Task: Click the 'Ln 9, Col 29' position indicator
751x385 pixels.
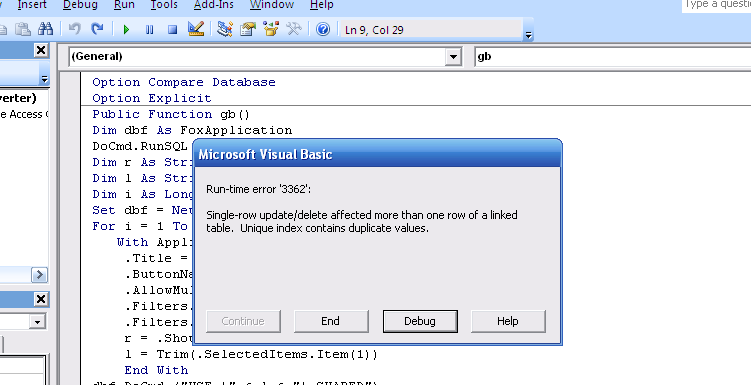Action: coord(374,30)
